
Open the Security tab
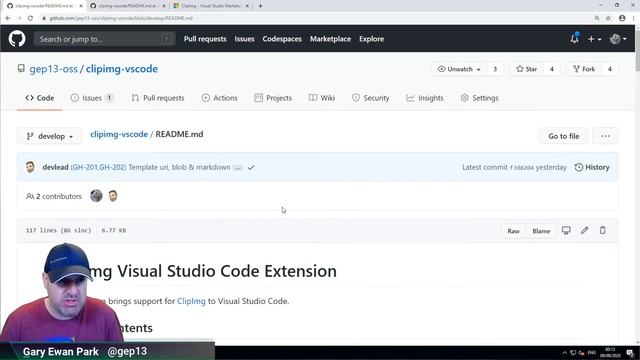click(371, 98)
